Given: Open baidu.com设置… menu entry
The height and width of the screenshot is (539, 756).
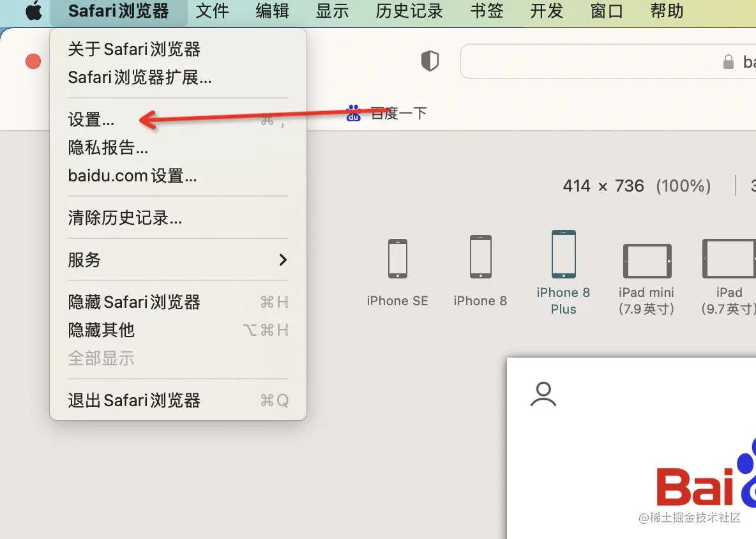Looking at the screenshot, I should pyautogui.click(x=178, y=176).
